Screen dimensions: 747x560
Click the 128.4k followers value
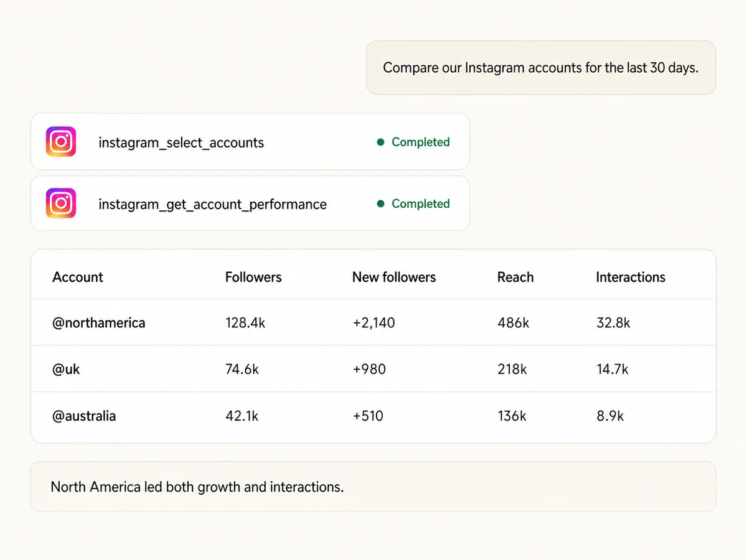point(245,323)
